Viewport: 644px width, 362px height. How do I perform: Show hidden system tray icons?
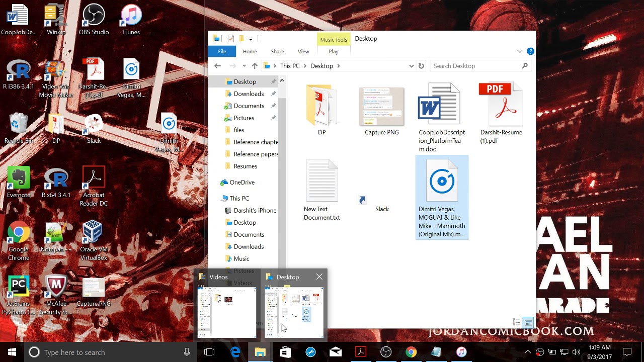(x=527, y=352)
